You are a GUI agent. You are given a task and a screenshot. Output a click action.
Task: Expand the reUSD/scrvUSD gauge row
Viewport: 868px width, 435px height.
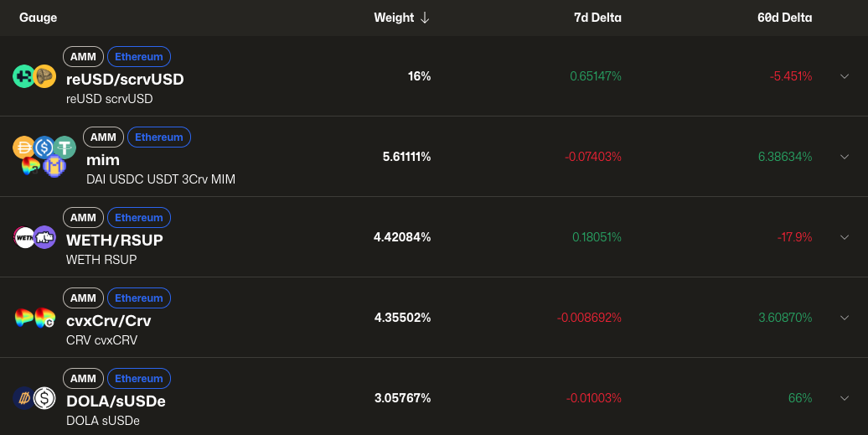point(845,76)
